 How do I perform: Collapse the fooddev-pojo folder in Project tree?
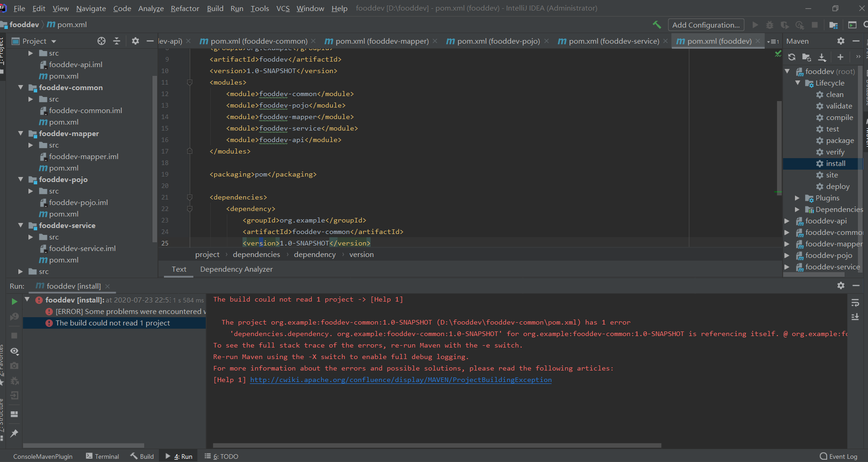pyautogui.click(x=21, y=179)
